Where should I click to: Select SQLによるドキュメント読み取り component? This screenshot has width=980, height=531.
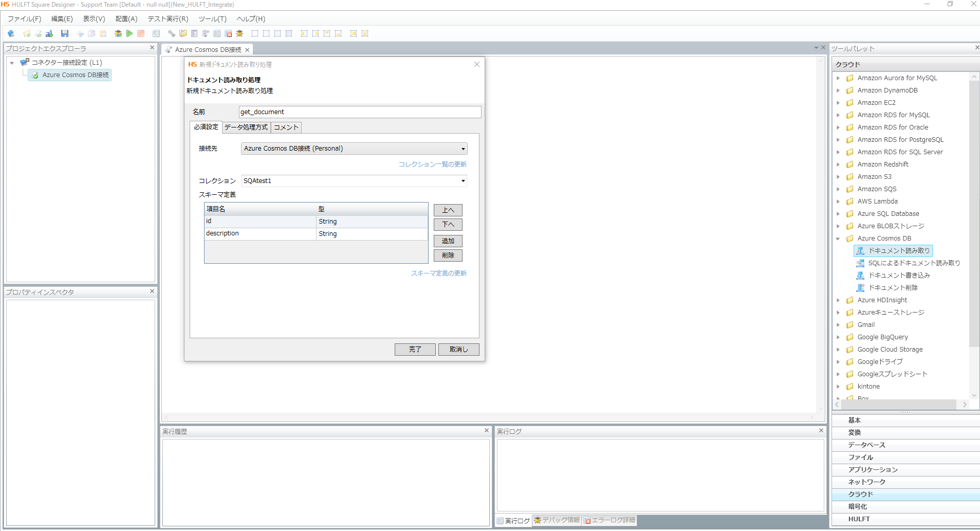[908, 263]
